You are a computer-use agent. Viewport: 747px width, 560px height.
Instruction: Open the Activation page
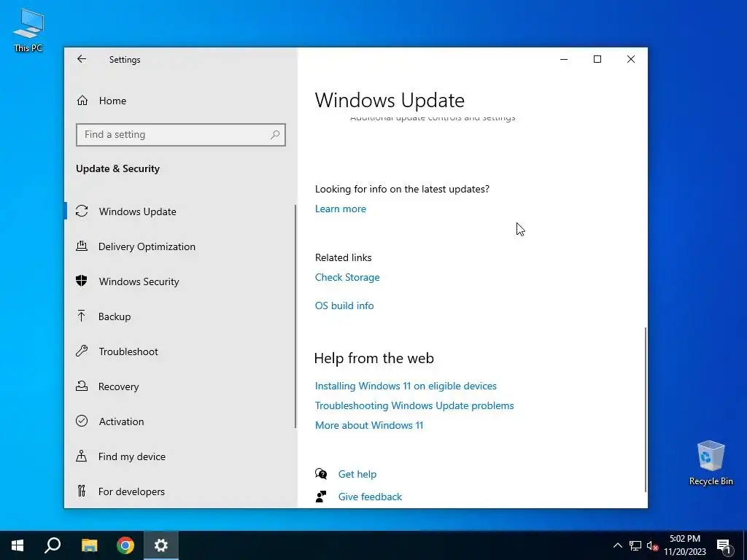[x=180, y=421]
